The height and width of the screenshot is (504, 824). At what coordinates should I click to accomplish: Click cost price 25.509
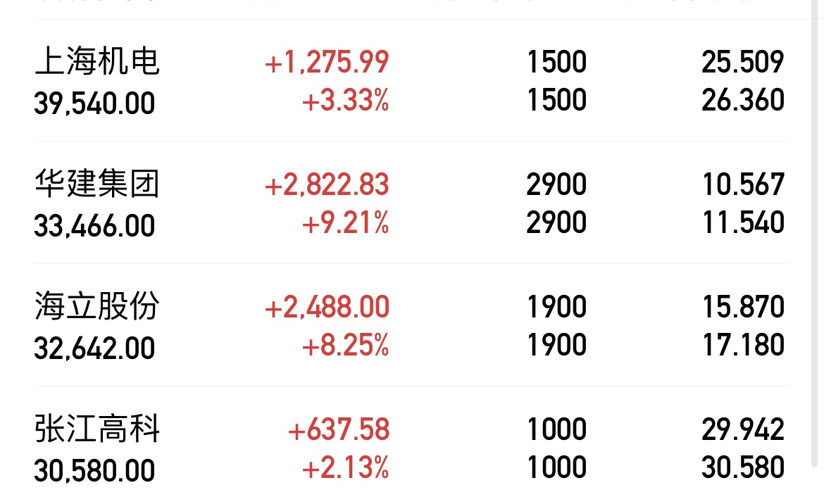click(743, 62)
